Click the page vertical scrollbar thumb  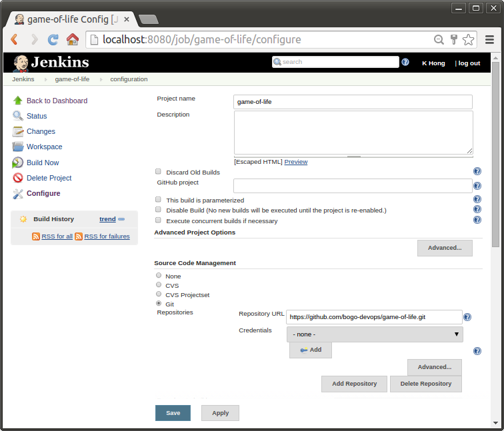click(495, 154)
